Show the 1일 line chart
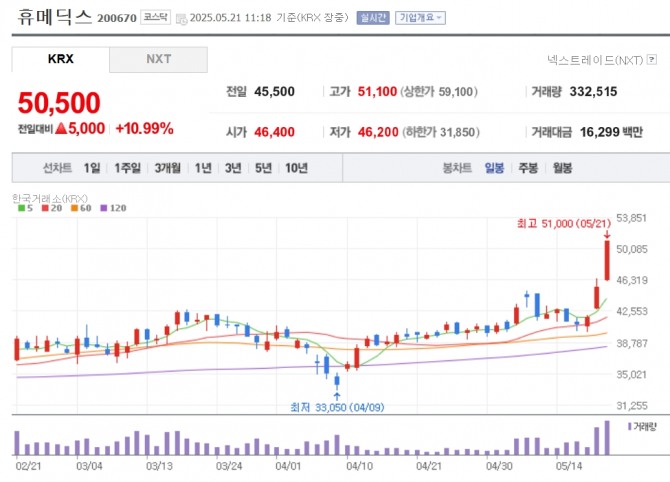 [92, 168]
